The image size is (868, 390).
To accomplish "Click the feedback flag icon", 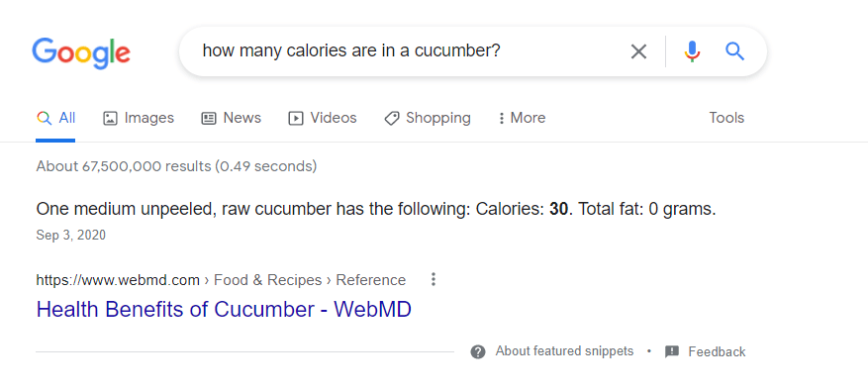I will (671, 351).
